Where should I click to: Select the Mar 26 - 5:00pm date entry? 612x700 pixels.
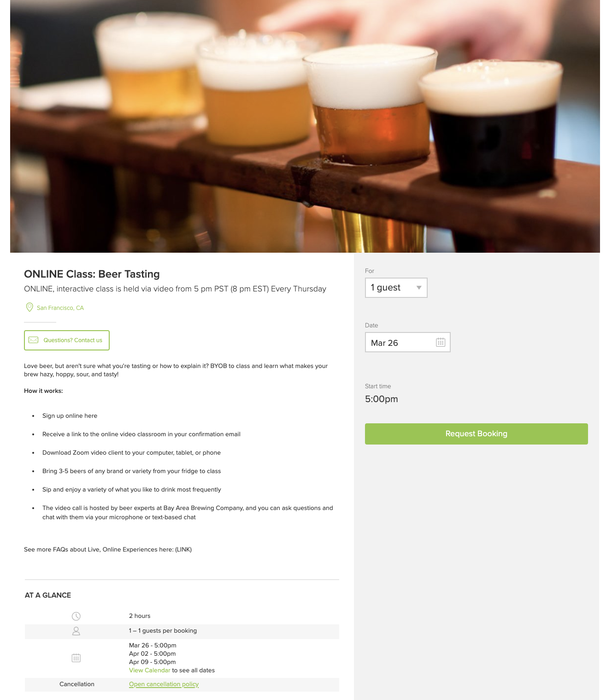click(153, 645)
